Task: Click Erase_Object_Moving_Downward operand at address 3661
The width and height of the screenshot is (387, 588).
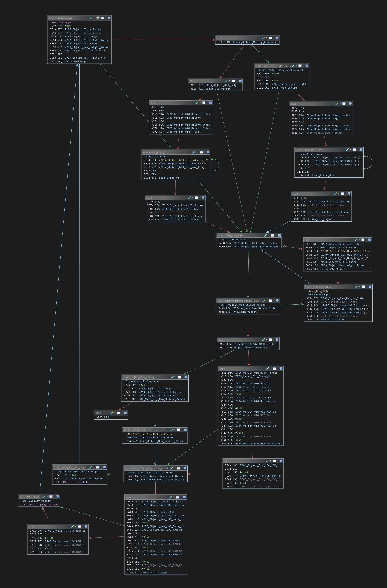Action: pos(255,42)
